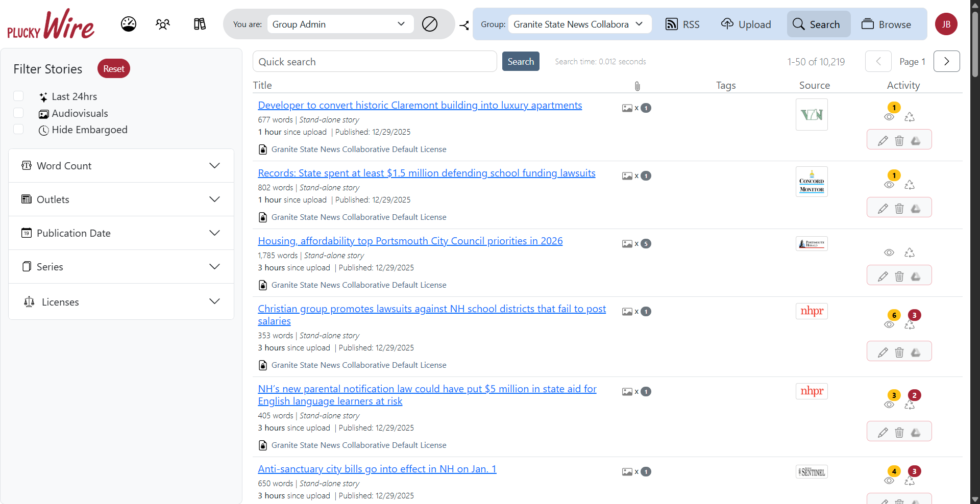Enable the Last 24hrs filter checkbox
Viewport: 980px width, 504px height.
pos(18,96)
